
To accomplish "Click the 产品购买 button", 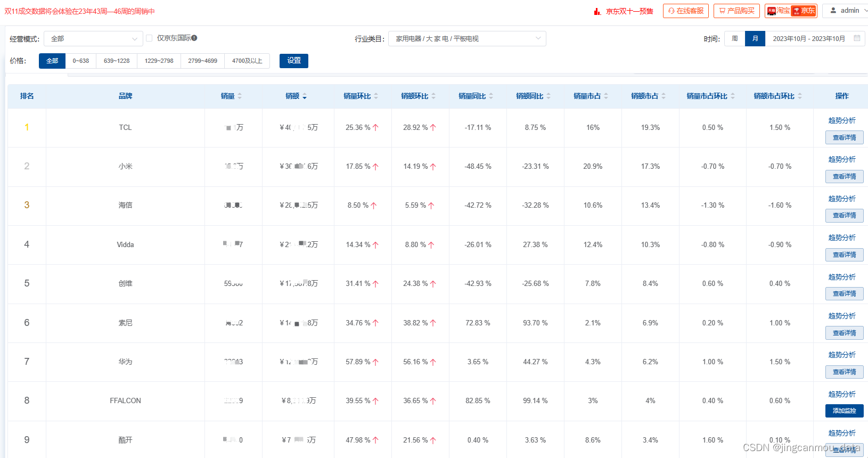I will point(736,11).
